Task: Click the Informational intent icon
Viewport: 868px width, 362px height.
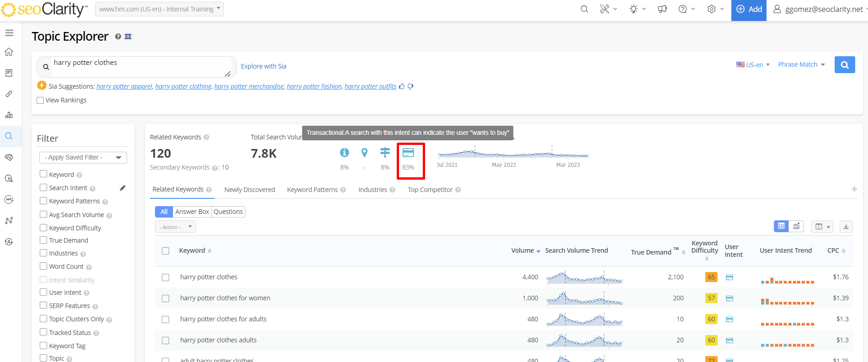Action: 344,153
